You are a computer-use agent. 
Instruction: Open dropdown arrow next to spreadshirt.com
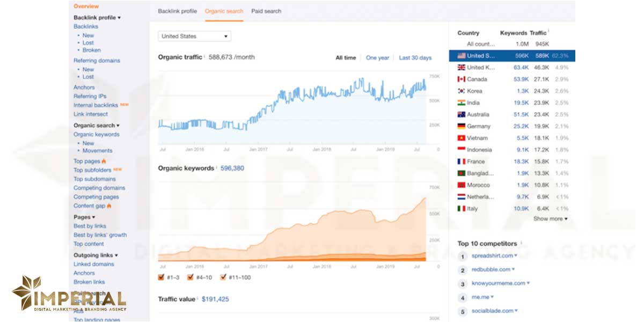[516, 256]
